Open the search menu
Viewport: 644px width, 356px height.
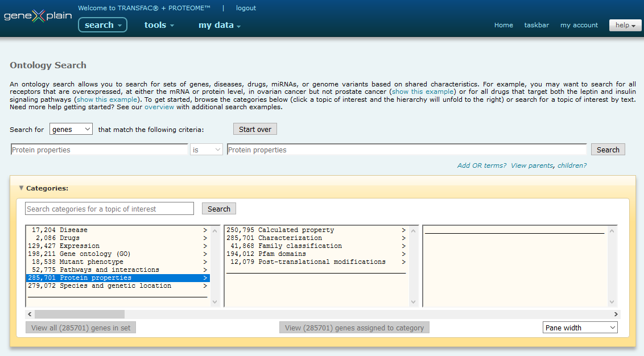click(102, 25)
